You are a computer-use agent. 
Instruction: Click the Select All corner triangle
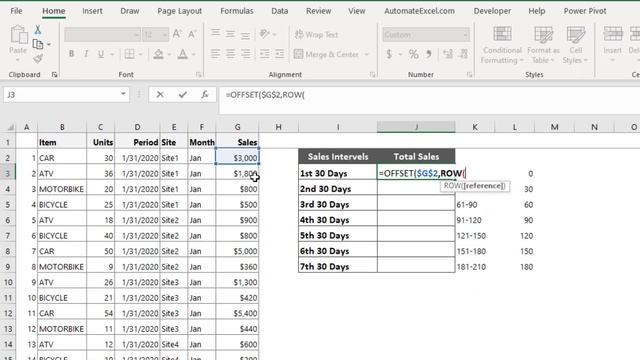click(x=11, y=127)
